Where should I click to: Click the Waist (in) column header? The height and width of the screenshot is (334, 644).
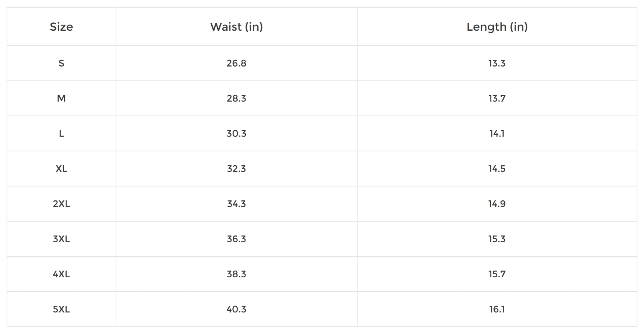236,27
